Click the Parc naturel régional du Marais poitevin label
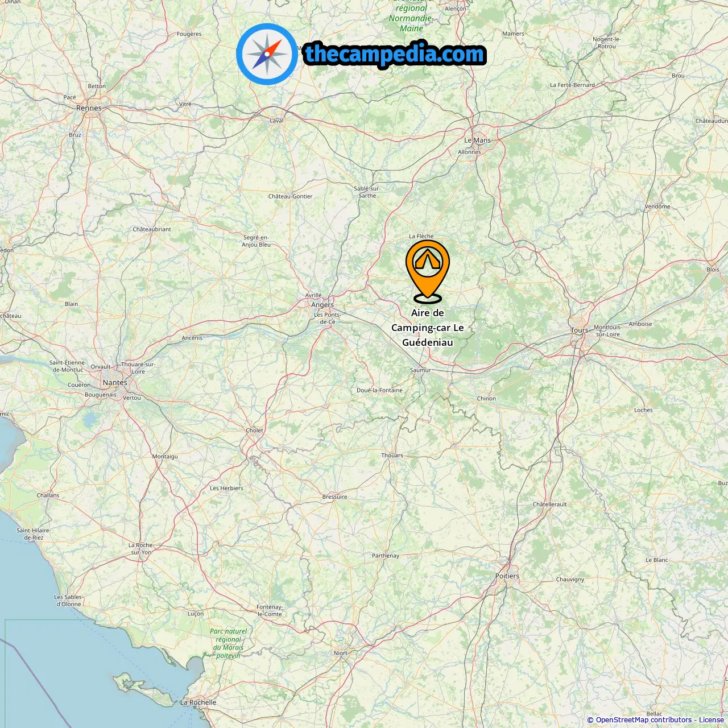 pyautogui.click(x=228, y=643)
